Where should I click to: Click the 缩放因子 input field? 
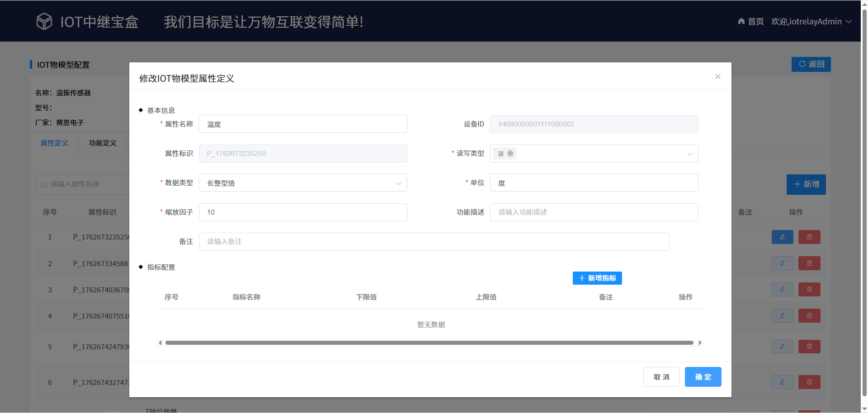coord(303,212)
